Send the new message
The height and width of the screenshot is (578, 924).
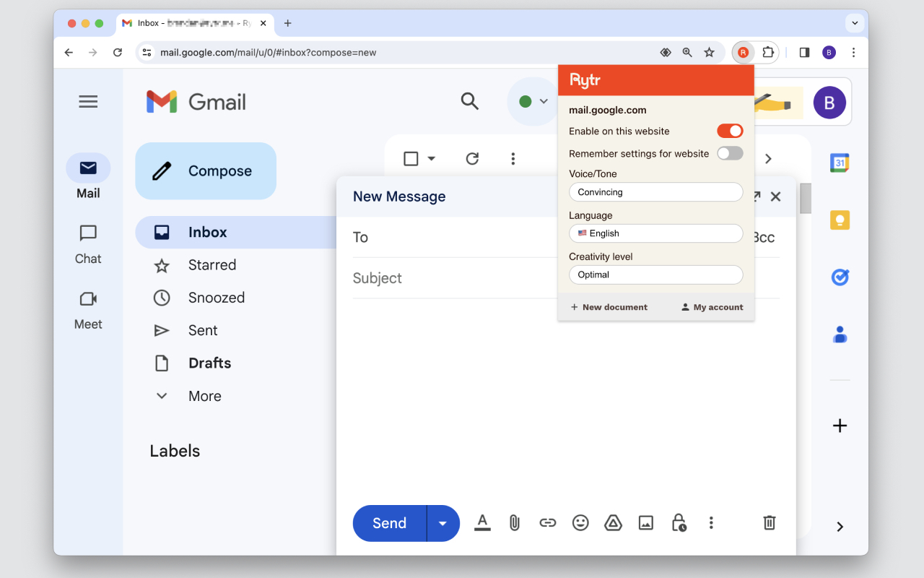pos(388,522)
